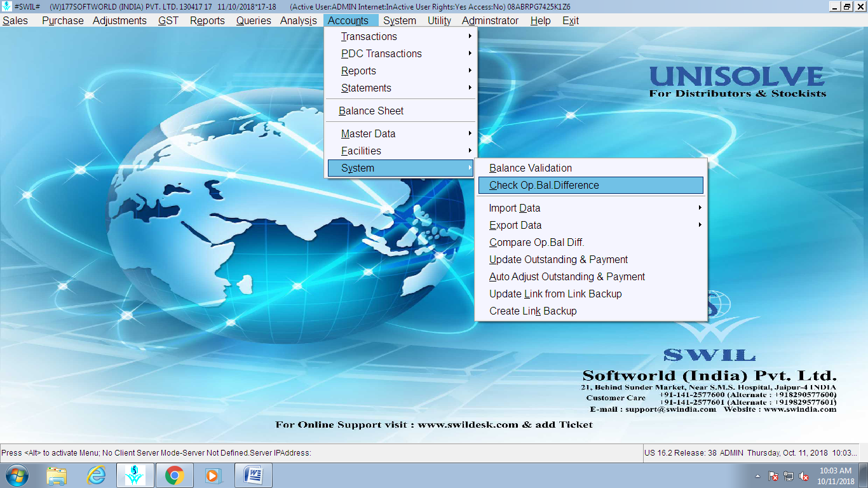Click the Windows Start button
The image size is (868, 488).
17,475
